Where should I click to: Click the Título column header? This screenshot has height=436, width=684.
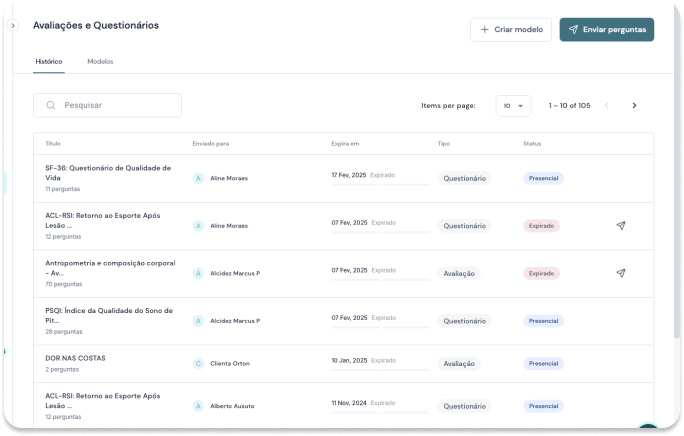[53, 144]
